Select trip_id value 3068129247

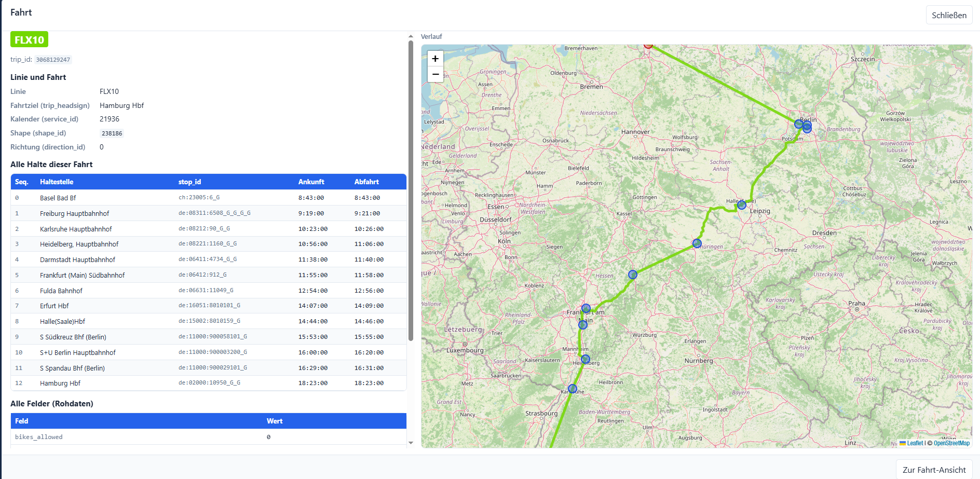(x=53, y=60)
